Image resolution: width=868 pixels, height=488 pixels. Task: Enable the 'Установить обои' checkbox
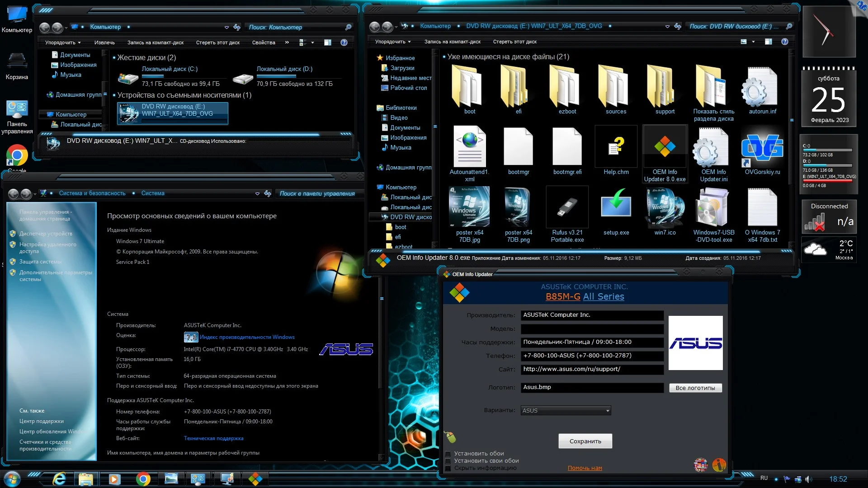point(448,454)
